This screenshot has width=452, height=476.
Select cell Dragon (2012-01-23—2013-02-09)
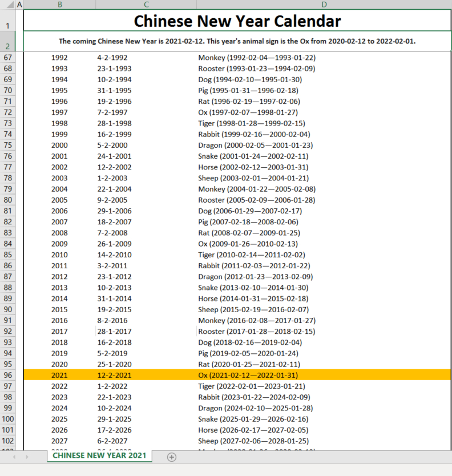[x=324, y=276]
